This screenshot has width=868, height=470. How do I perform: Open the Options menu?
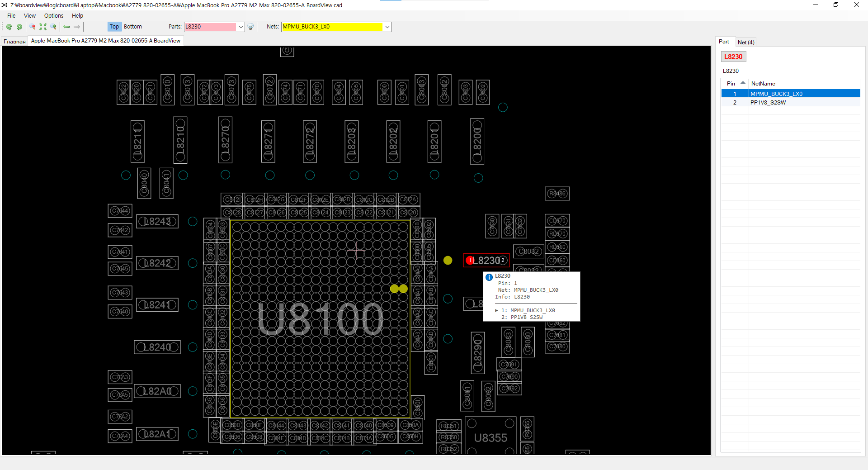point(54,15)
